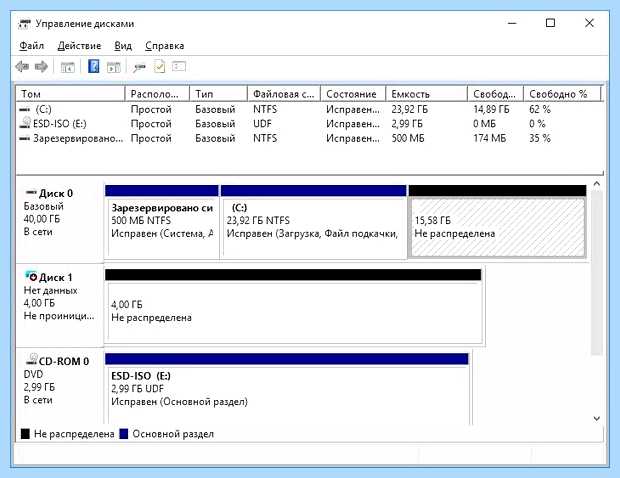Click the UDF file system cell
Image resolution: width=620 pixels, height=478 pixels.
point(262,124)
